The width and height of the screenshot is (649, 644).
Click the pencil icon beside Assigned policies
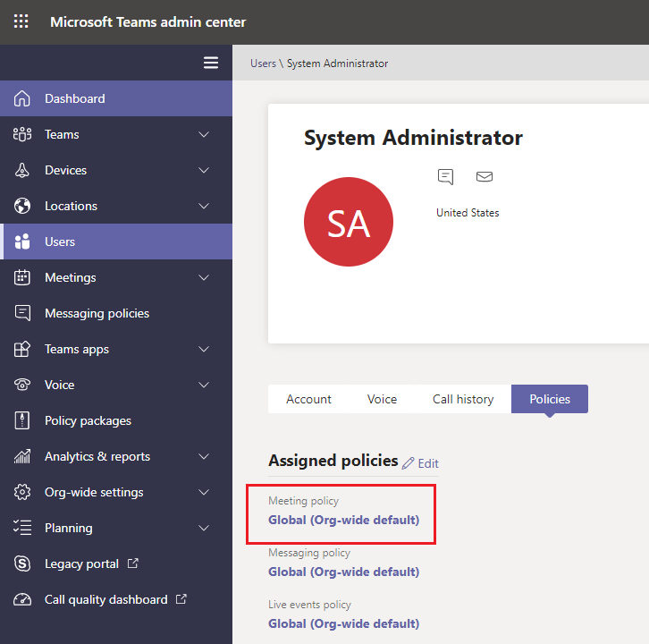[x=409, y=463]
